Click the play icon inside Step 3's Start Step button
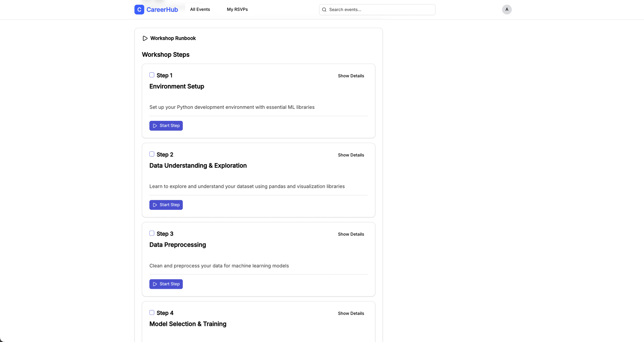The image size is (644, 342). click(x=155, y=284)
